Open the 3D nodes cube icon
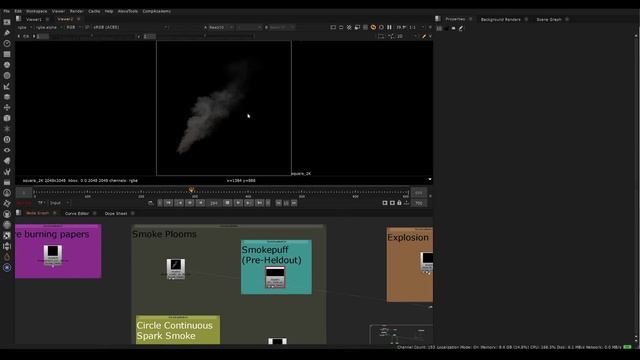Image resolution: width=640 pixels, height=360 pixels. coord(7,118)
